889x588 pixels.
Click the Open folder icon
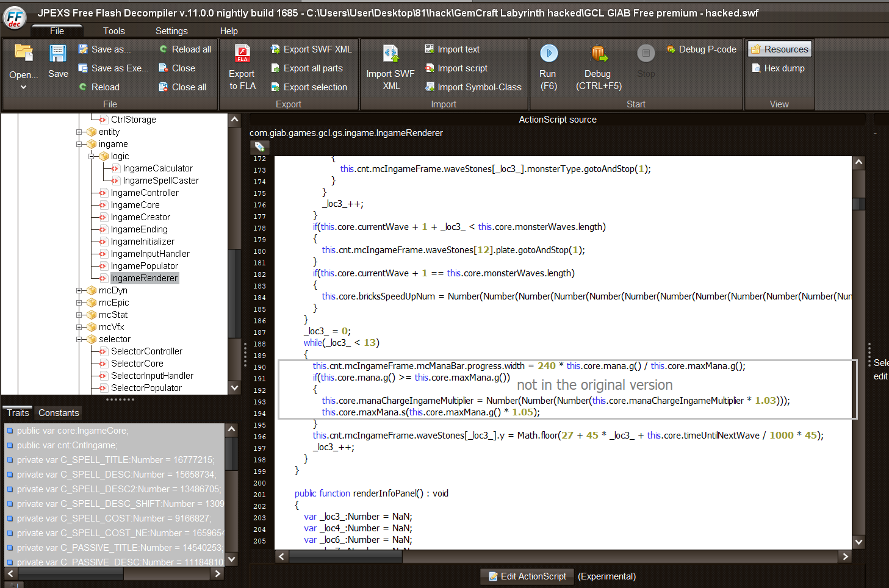(24, 54)
